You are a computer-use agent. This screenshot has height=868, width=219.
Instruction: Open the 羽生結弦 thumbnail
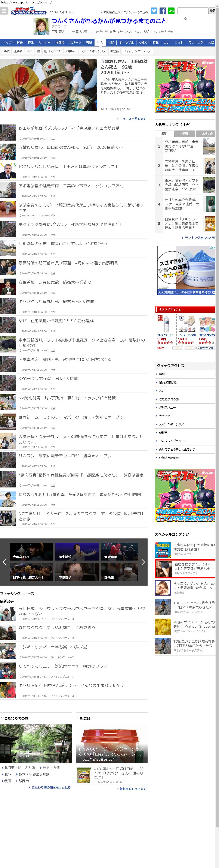[x=77, y=552]
